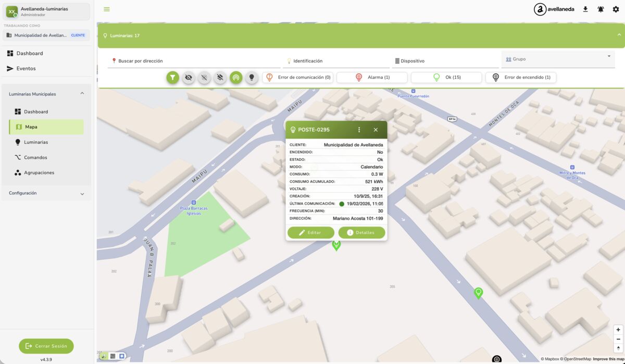Open the Grupo dropdown
This screenshot has width=625, height=364.
(x=558, y=59)
